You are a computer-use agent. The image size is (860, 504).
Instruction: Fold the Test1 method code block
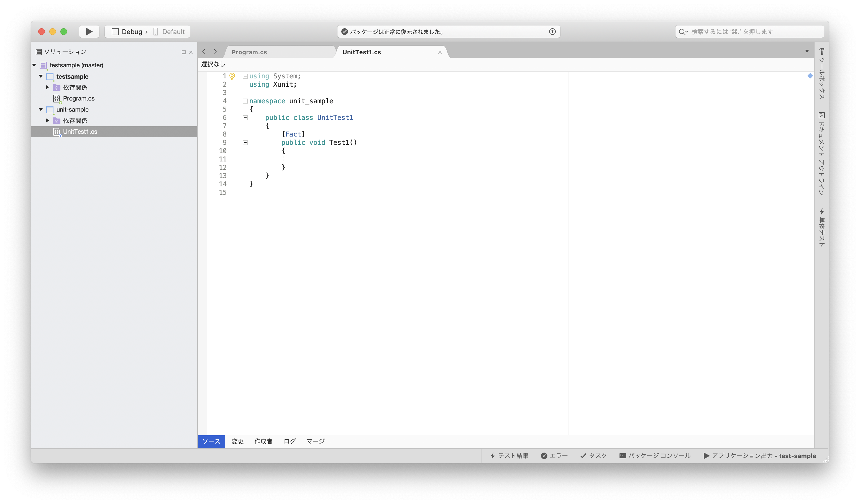click(245, 143)
